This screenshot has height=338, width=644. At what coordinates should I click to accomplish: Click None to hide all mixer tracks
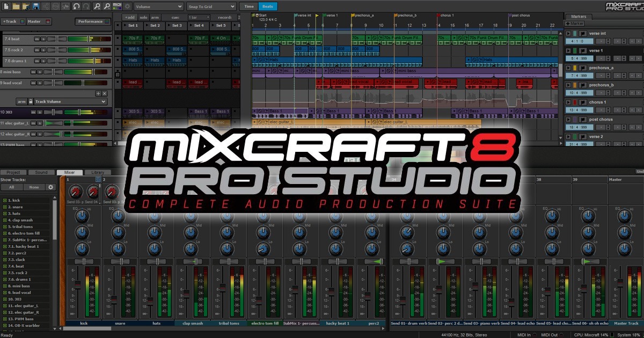click(33, 187)
